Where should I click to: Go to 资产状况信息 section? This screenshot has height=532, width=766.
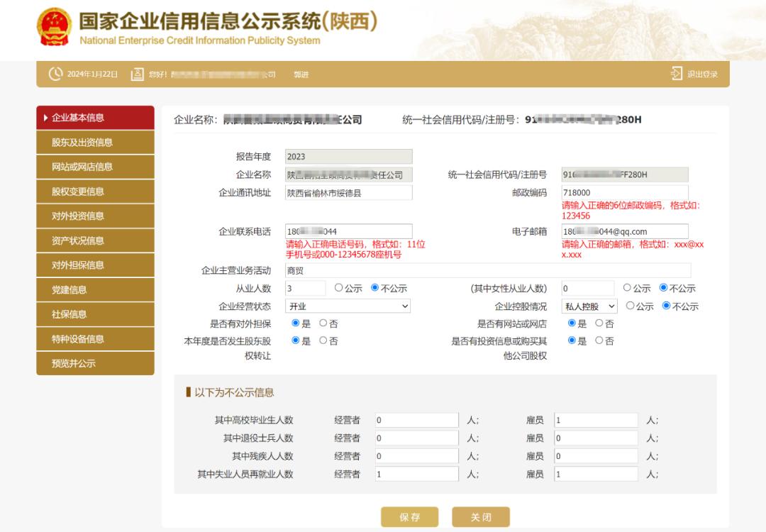pyautogui.click(x=95, y=240)
